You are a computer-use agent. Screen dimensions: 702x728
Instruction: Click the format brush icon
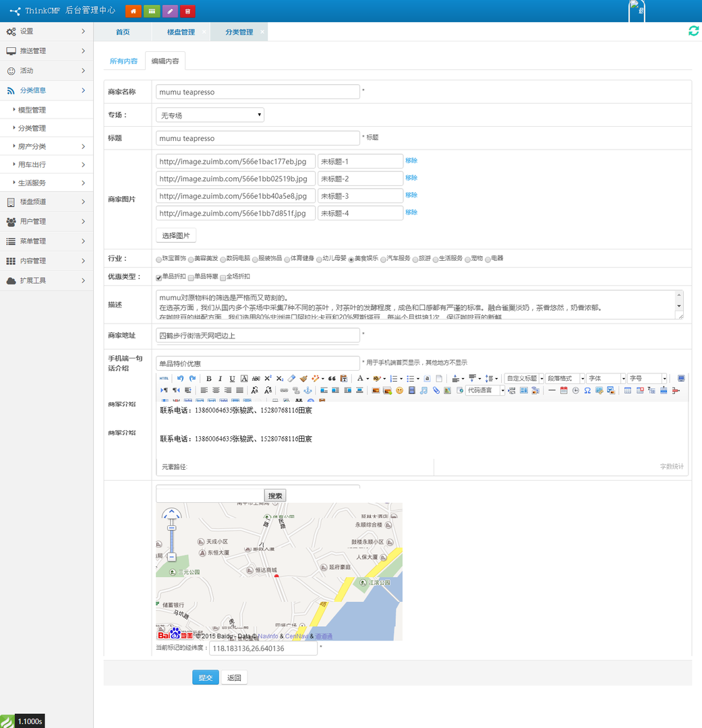click(303, 378)
